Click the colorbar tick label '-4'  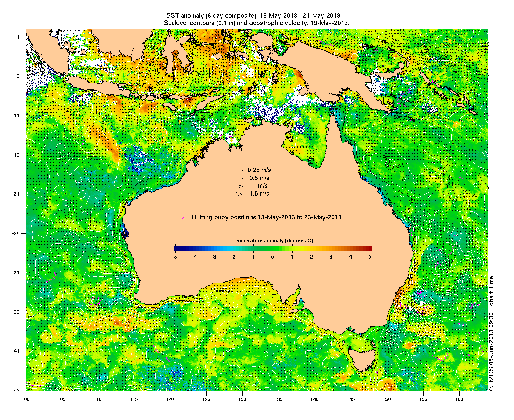(x=194, y=256)
